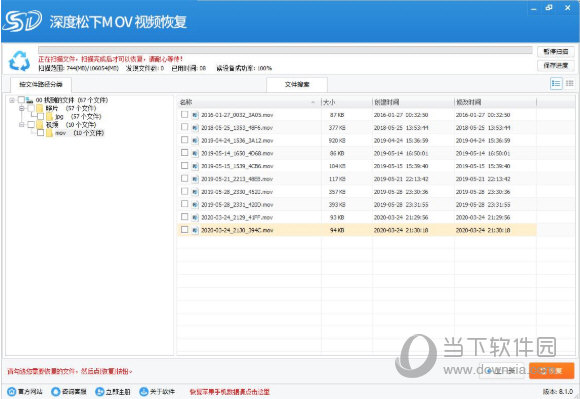This screenshot has height=399, width=580.
Task: Click the version 8.1.0 label
Action: tap(558, 391)
